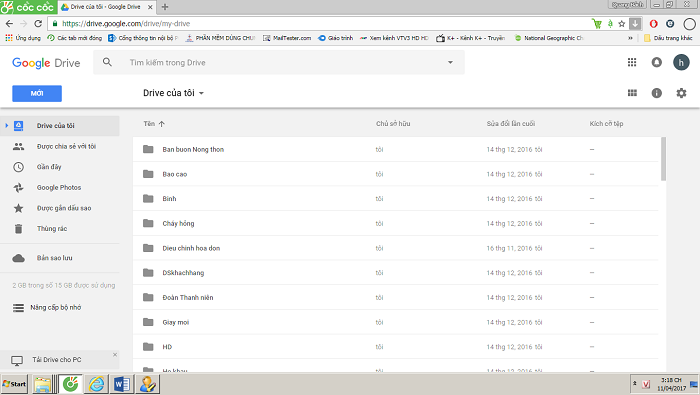Click browser back arrow

(x=9, y=24)
